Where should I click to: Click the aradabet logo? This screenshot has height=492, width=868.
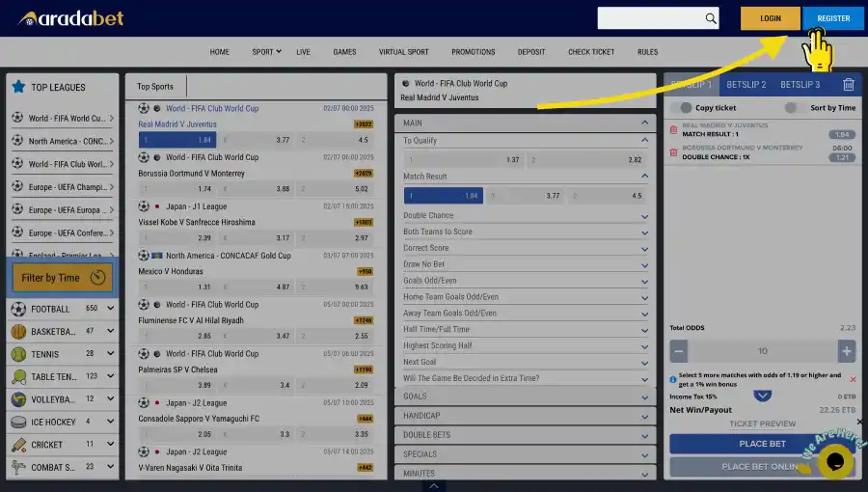70,19
